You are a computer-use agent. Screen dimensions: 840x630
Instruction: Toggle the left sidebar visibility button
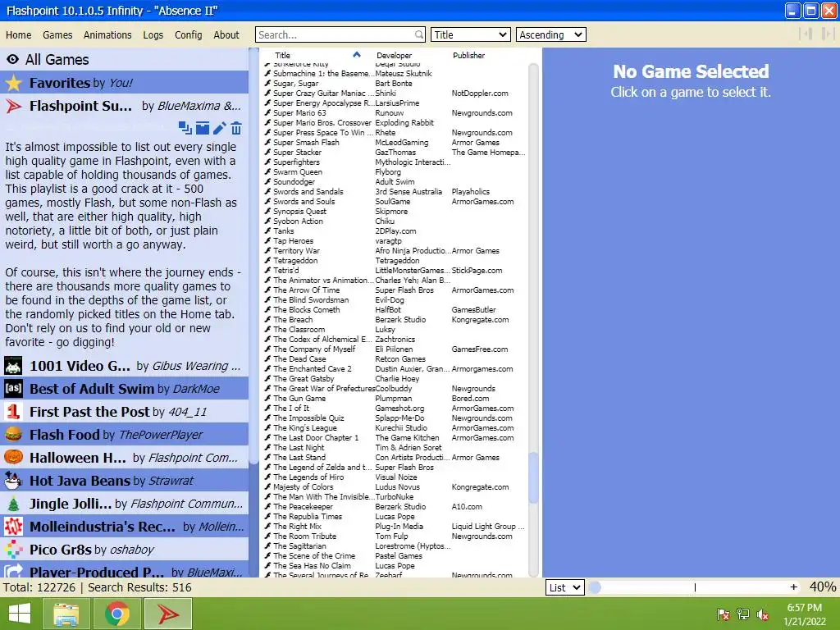806,34
